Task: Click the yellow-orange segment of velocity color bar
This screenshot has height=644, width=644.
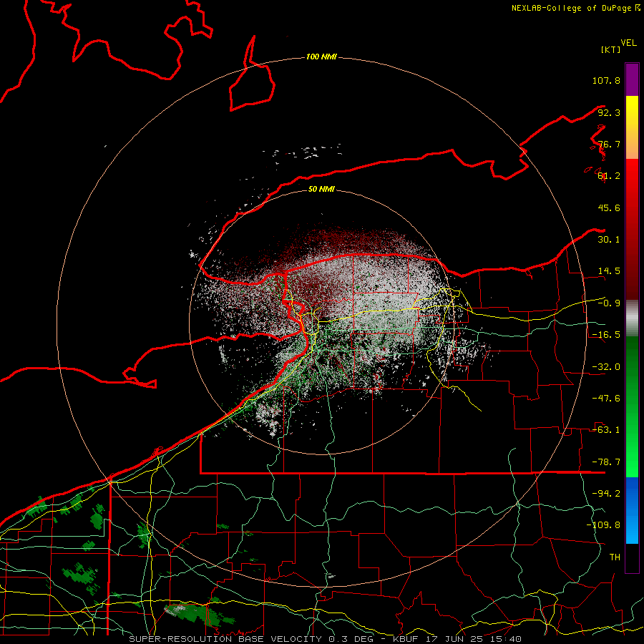Action: pos(632,127)
